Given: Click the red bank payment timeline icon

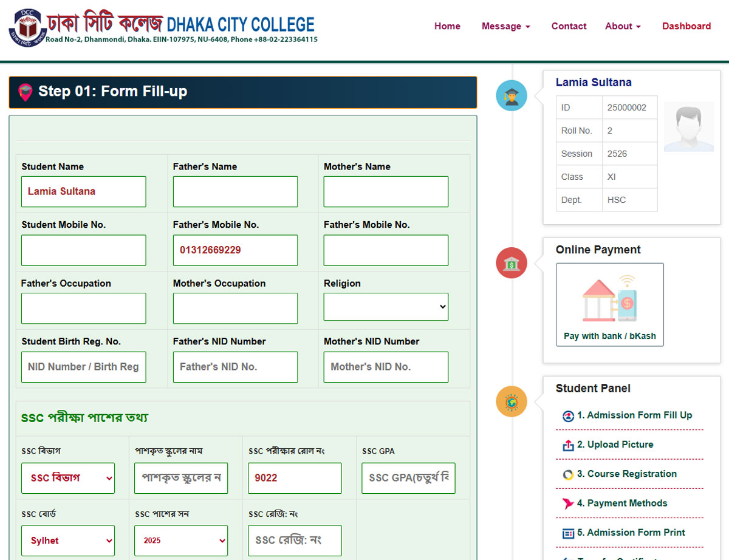Looking at the screenshot, I should [512, 264].
